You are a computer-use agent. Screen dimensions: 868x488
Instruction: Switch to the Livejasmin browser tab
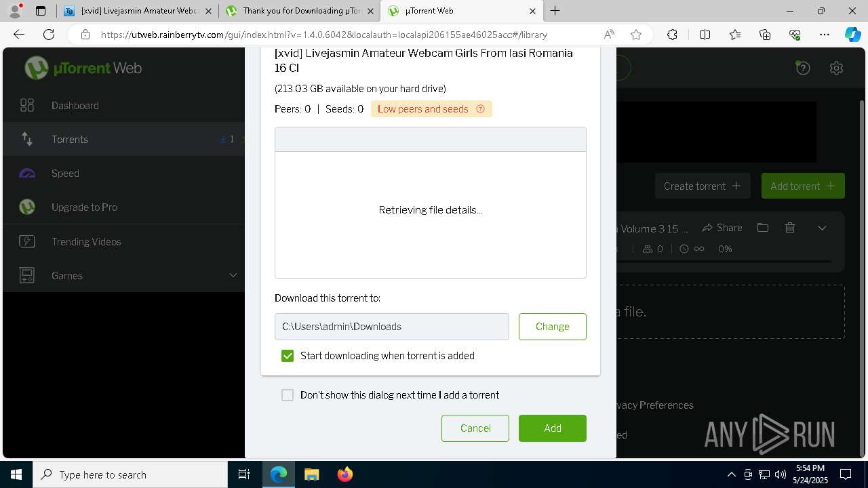pos(139,11)
